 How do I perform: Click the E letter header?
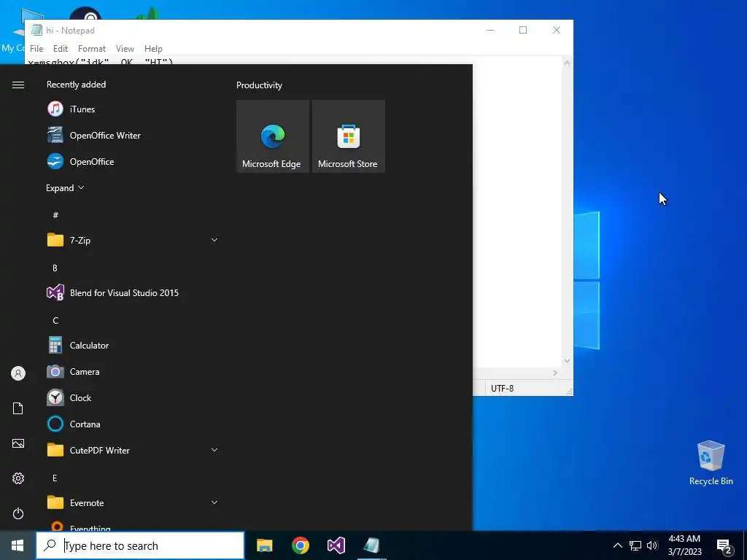(x=55, y=478)
